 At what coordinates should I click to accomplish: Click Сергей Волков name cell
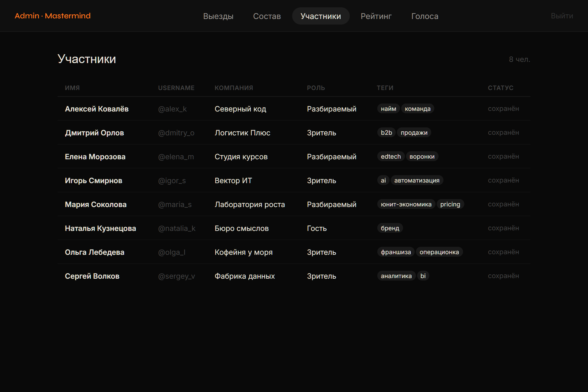(x=92, y=276)
